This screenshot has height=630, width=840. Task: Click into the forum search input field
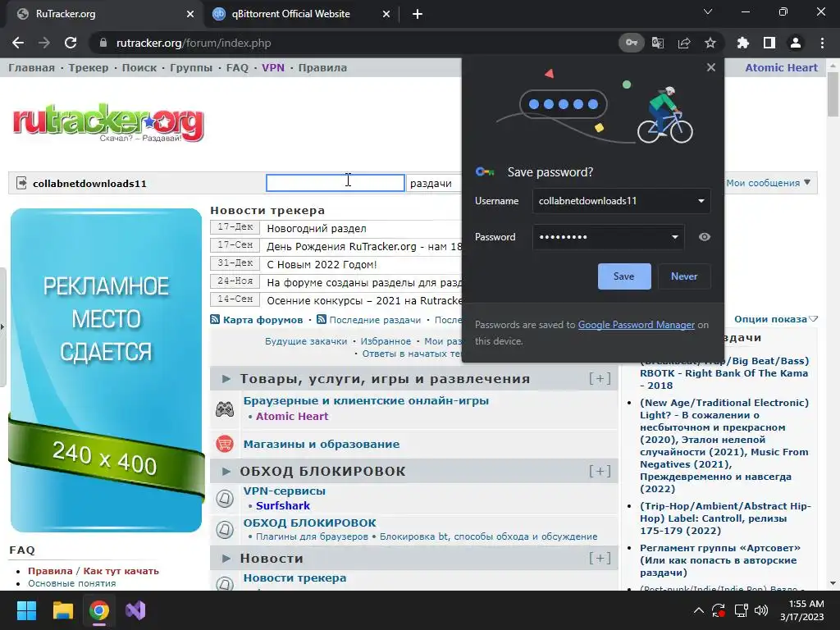click(x=336, y=183)
